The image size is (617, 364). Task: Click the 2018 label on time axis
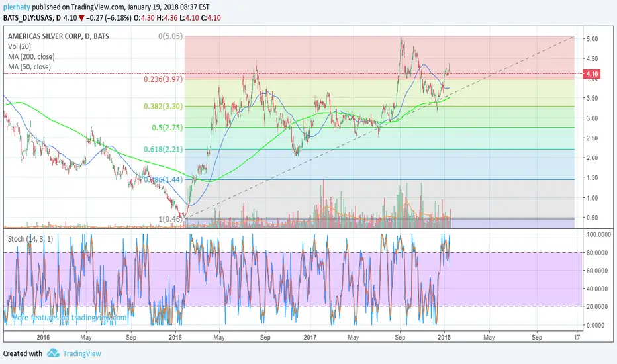pos(444,338)
